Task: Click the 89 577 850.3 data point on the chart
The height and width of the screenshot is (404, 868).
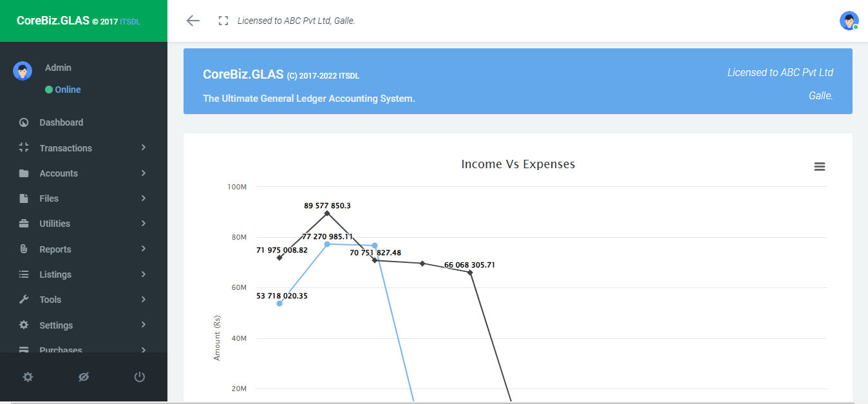Action: point(327,213)
